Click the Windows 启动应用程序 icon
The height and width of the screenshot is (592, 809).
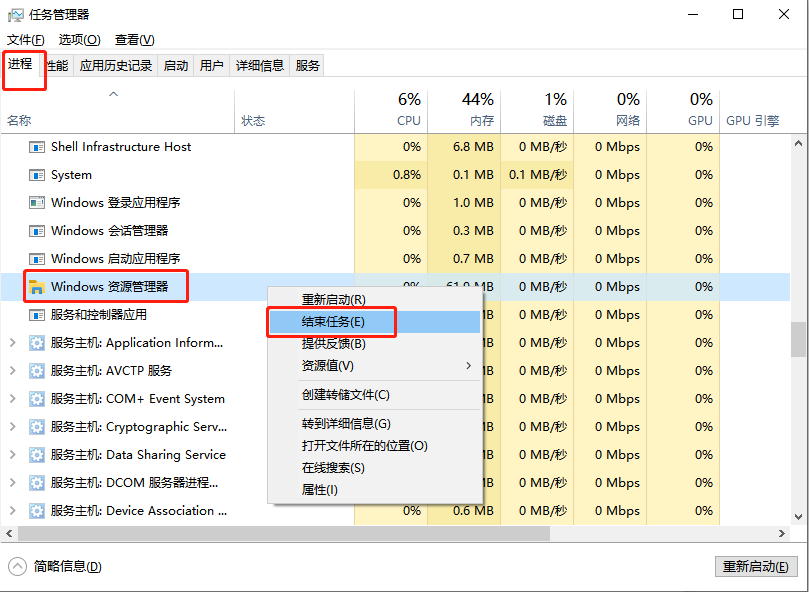click(x=37, y=259)
